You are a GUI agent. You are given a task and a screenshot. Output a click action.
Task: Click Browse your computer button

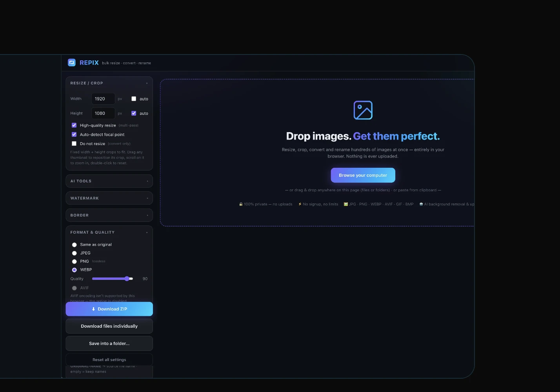pyautogui.click(x=363, y=175)
